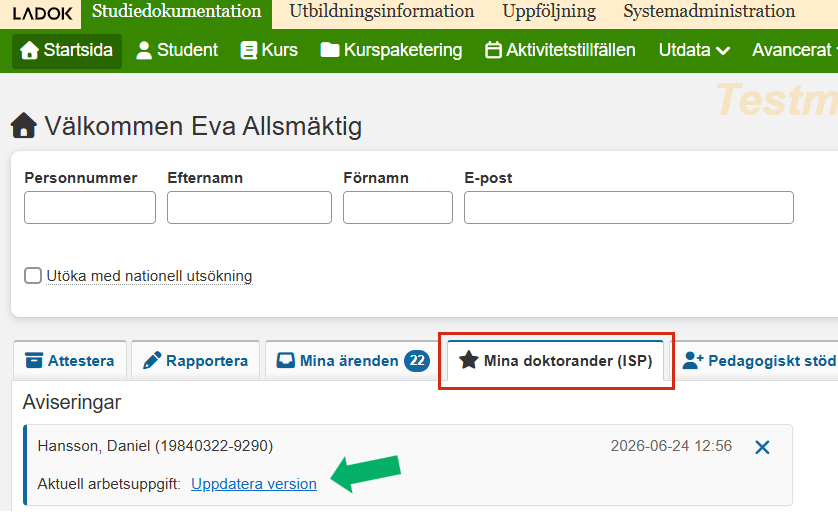
Task: Open the Aktivitetstillfällen menu item
Action: (560, 50)
